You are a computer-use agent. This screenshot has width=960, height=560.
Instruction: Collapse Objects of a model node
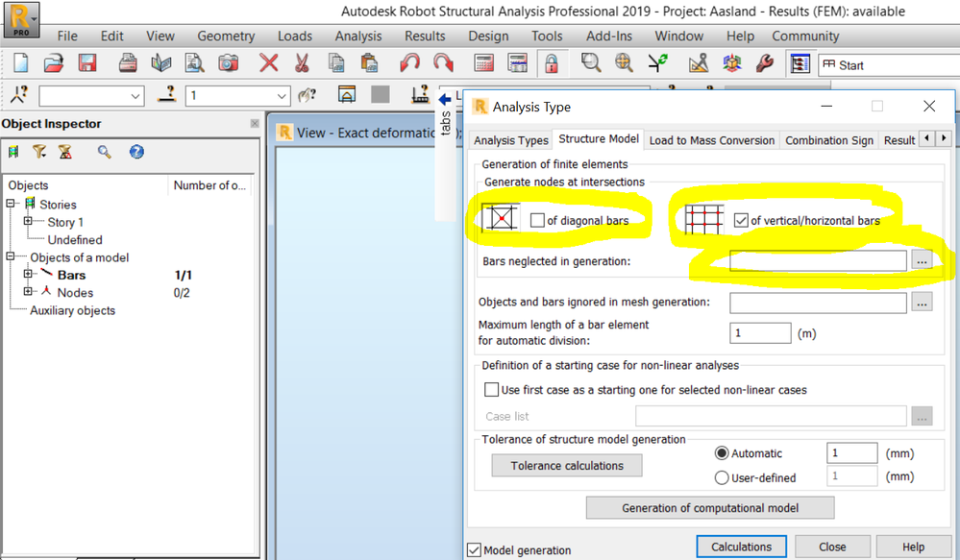(x=11, y=257)
